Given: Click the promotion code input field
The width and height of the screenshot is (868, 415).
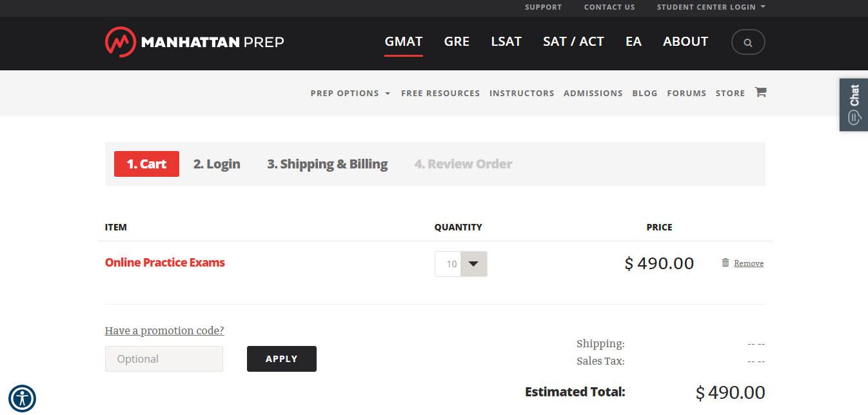Looking at the screenshot, I should 164,359.
